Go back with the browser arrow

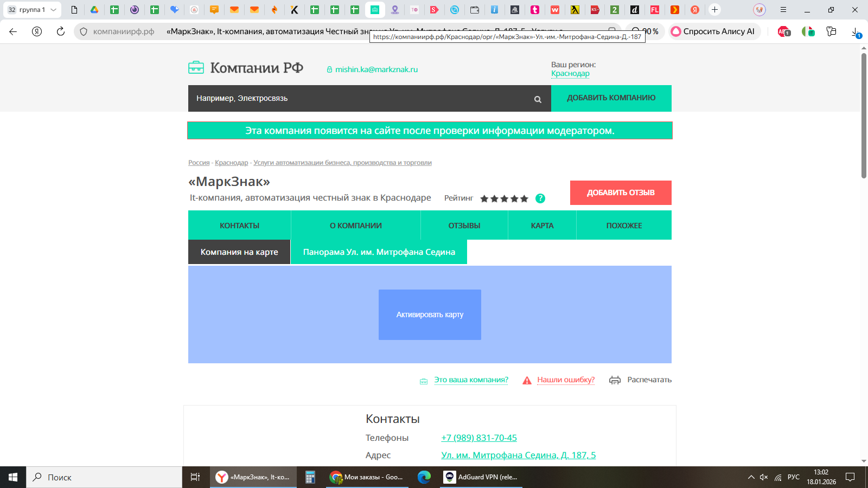[x=13, y=31]
